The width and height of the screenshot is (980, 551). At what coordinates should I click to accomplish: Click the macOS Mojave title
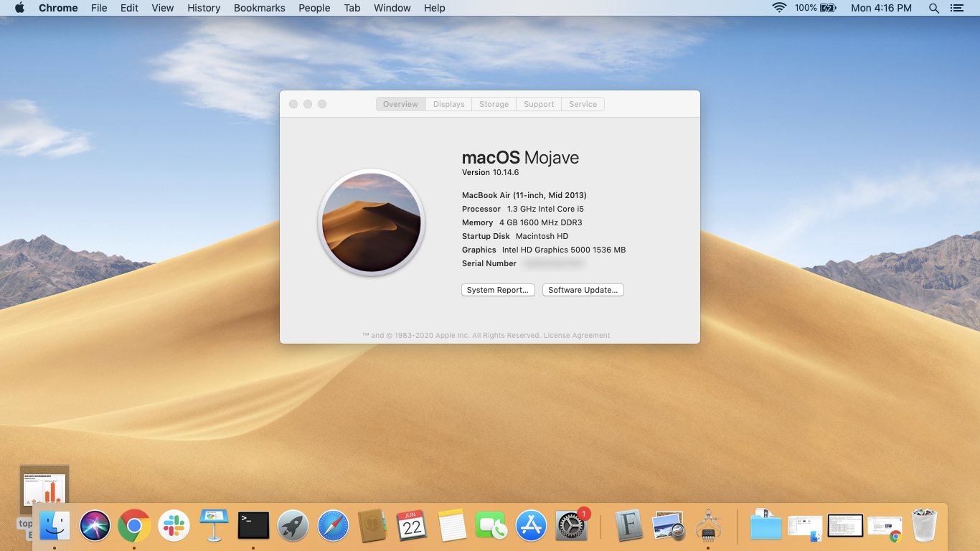[x=520, y=158]
